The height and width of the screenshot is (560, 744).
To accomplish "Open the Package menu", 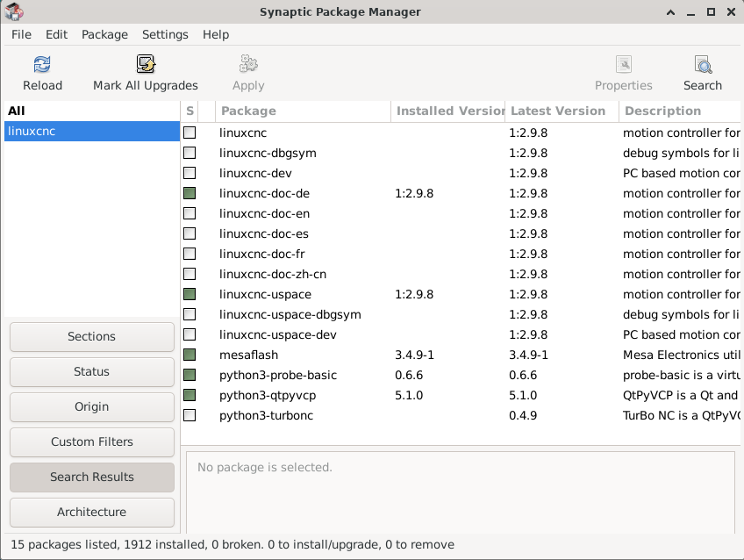I will pyautogui.click(x=104, y=34).
